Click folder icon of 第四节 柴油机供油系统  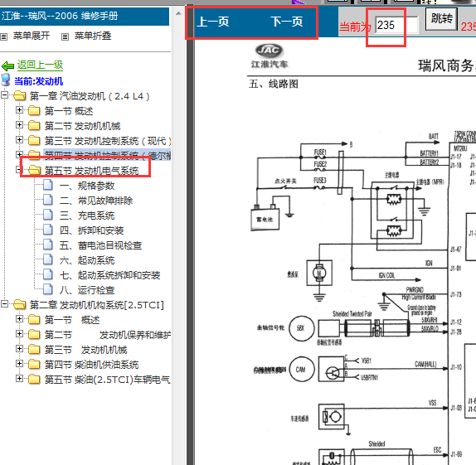34,364
